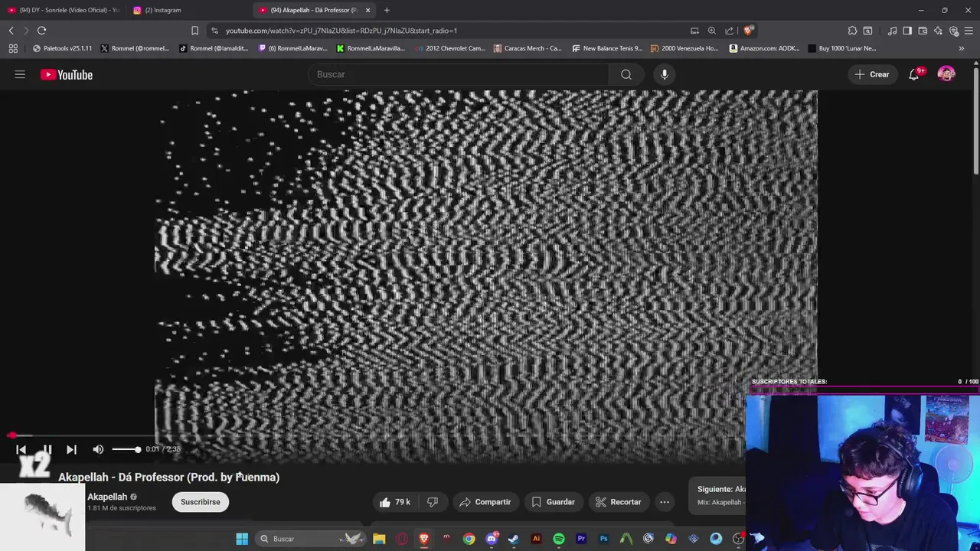This screenshot has width=980, height=551.
Task: Open the media control music note
Action: (x=893, y=31)
